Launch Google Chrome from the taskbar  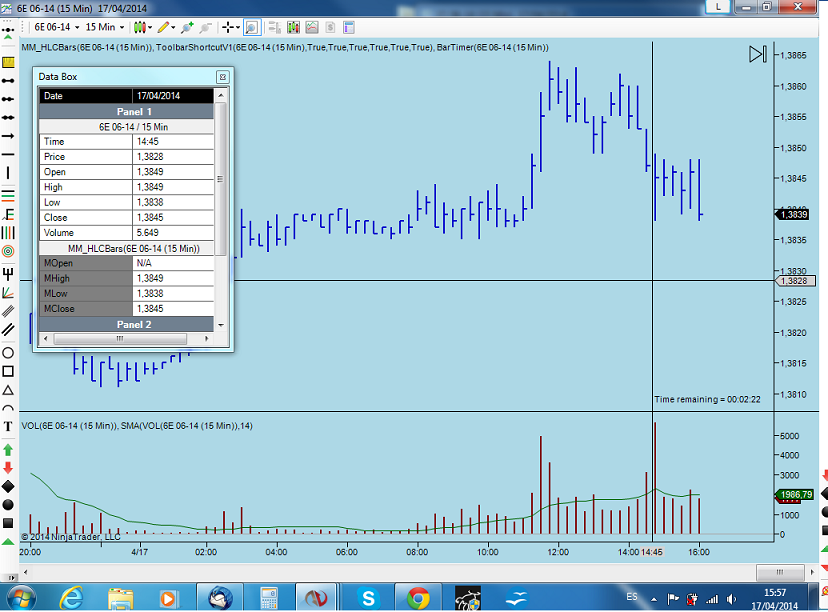click(x=418, y=597)
